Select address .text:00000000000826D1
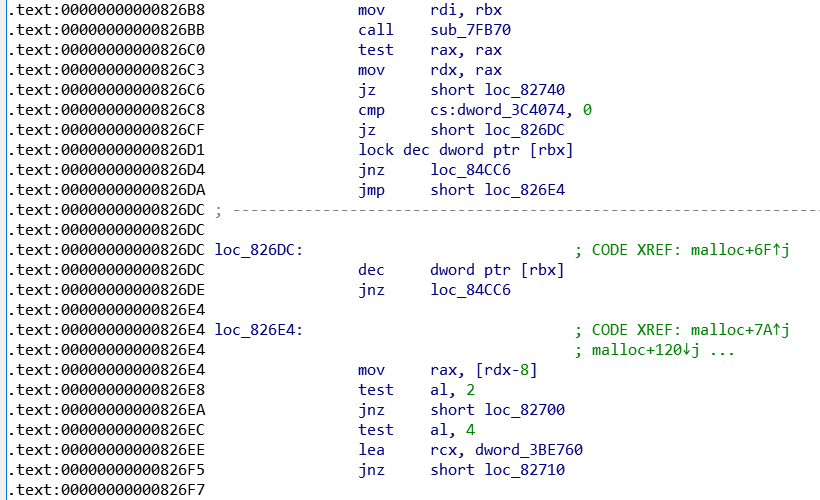The image size is (820, 500). click(x=107, y=150)
